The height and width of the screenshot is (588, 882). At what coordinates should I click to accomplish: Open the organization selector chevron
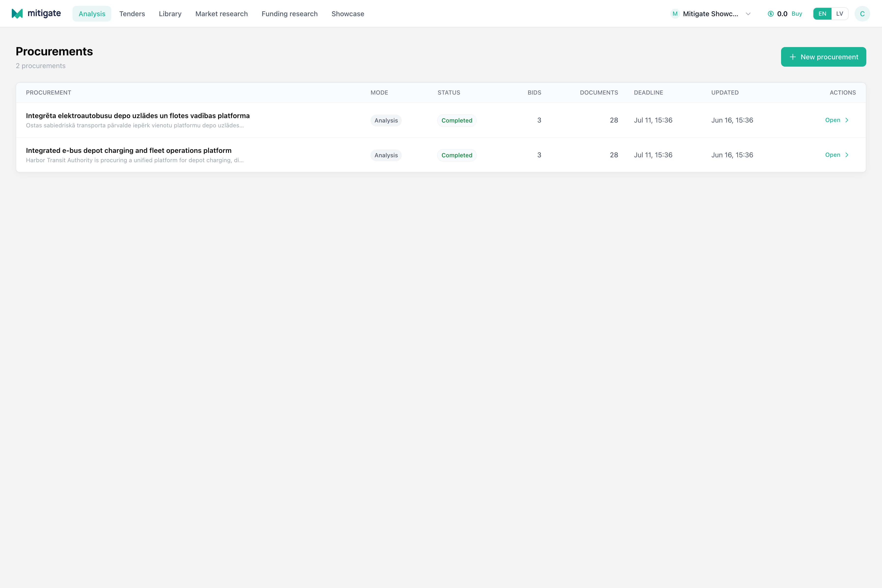pyautogui.click(x=748, y=14)
